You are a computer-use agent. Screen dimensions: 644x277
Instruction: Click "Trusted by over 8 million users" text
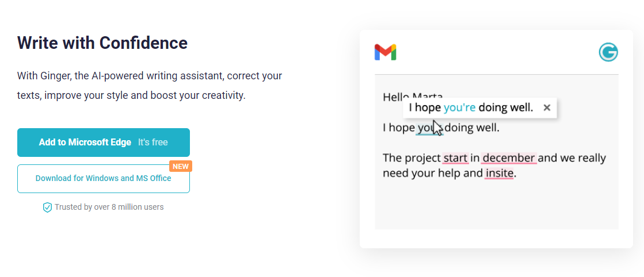[109, 207]
